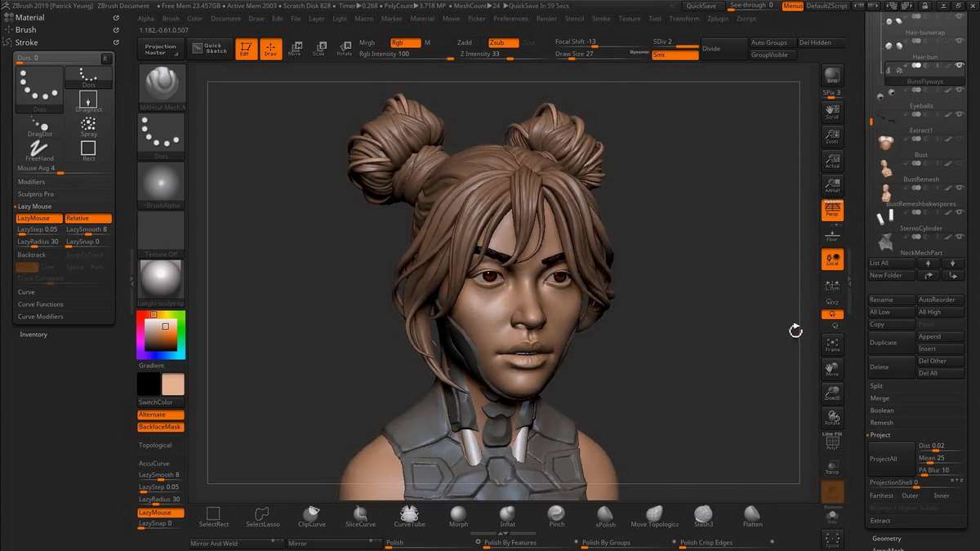Click the Rotate icon in right shelf
Image resolution: width=980 pixels, height=551 pixels.
832,418
